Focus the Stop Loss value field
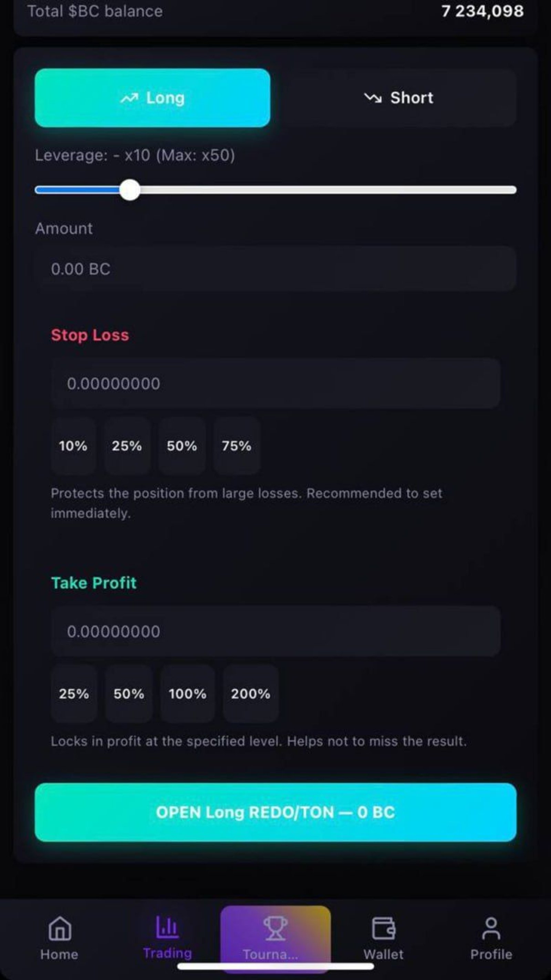 (x=275, y=384)
